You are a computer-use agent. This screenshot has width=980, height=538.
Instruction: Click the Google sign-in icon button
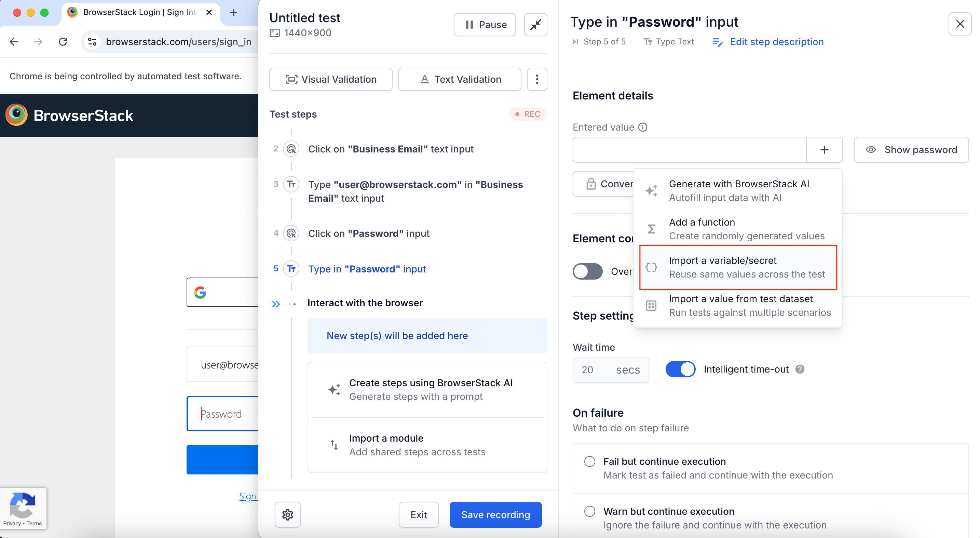pos(222,292)
